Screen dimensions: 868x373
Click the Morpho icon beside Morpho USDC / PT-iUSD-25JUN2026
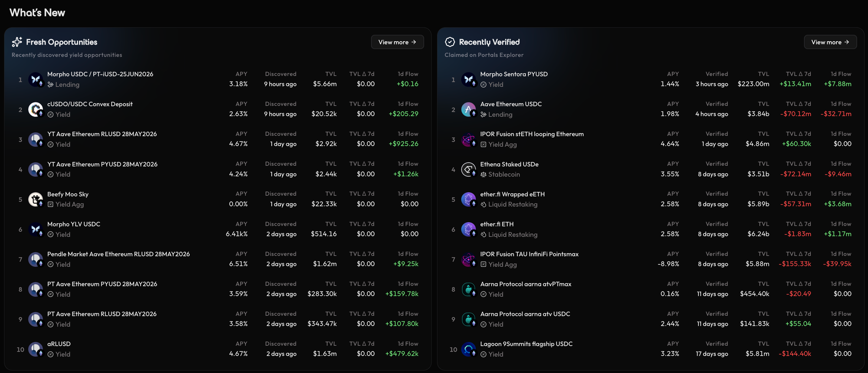(36, 79)
